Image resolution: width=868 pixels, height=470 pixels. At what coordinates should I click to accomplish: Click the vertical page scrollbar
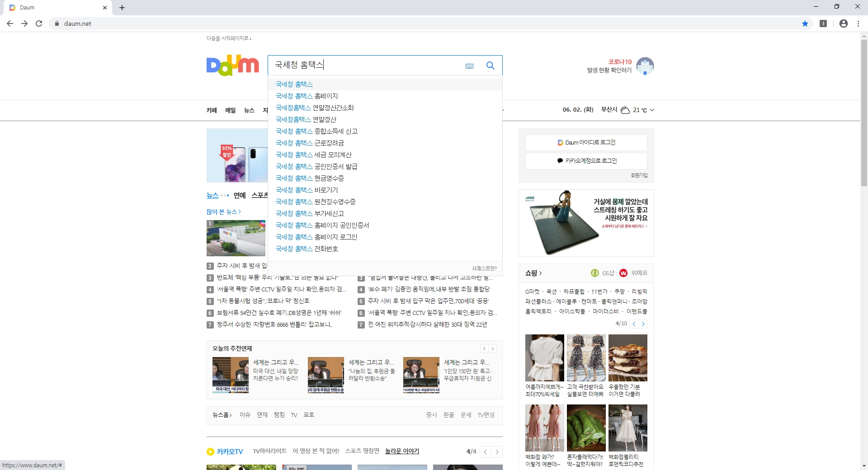click(x=864, y=113)
